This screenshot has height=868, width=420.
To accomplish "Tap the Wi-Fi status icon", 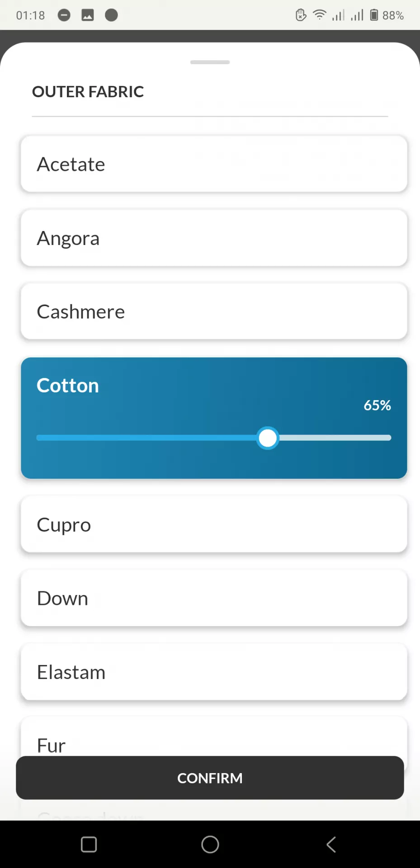I will pos(320,15).
